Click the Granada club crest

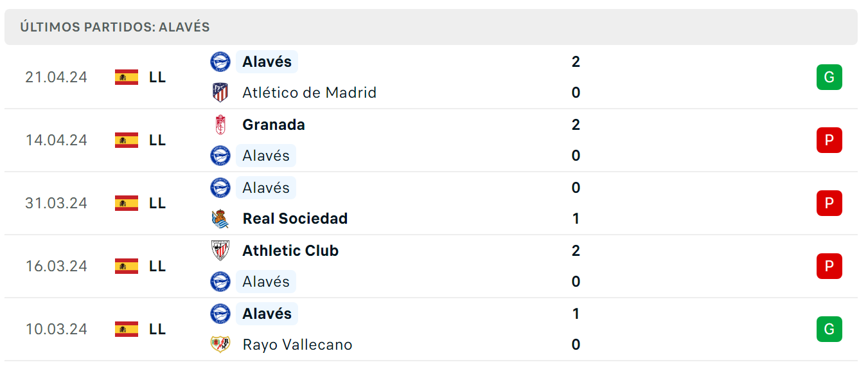[220, 125]
